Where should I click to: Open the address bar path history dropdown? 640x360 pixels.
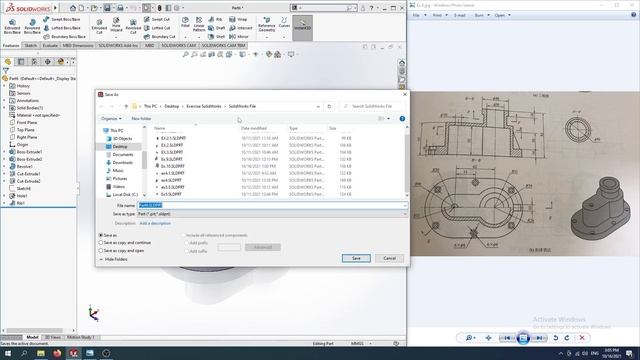[318, 106]
